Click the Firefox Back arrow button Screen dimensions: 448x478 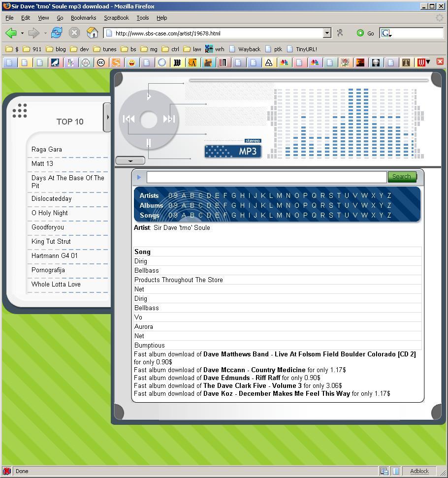click(x=11, y=33)
